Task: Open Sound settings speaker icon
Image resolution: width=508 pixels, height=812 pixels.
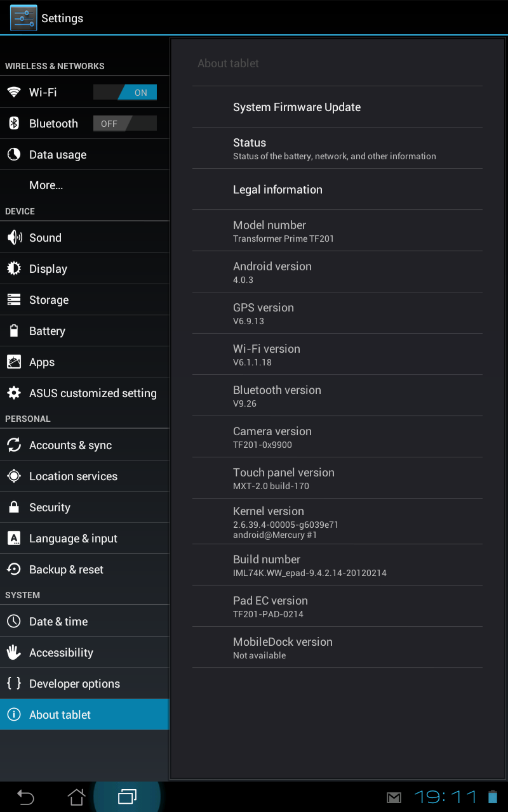Action: point(14,238)
